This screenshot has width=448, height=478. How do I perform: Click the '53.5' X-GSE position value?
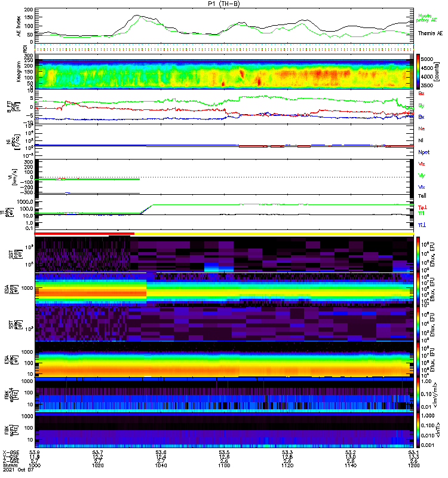click(x=224, y=452)
